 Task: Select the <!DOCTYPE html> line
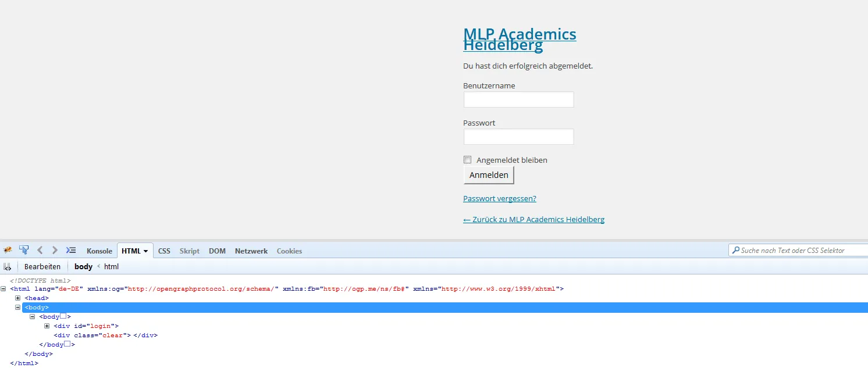(x=40, y=280)
